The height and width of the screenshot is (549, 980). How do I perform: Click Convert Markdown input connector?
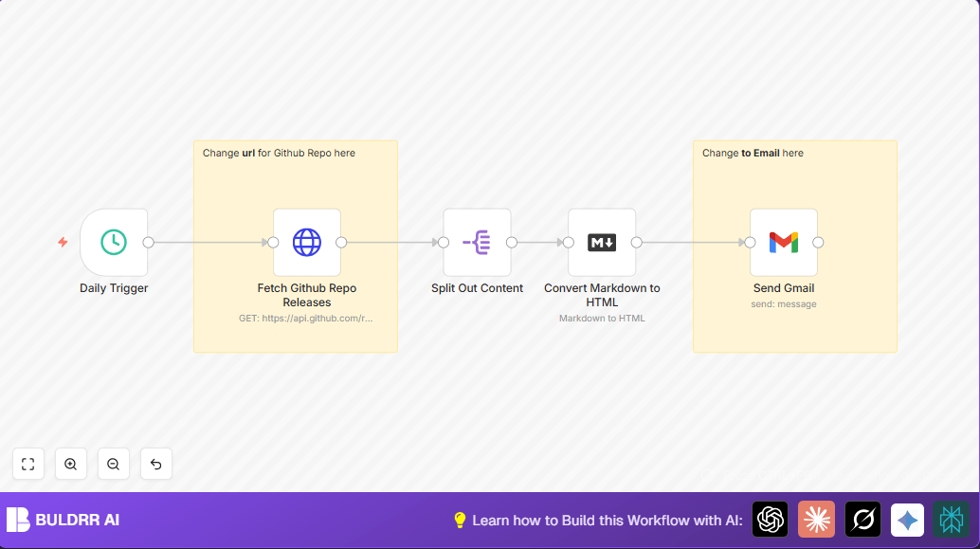[x=568, y=243]
